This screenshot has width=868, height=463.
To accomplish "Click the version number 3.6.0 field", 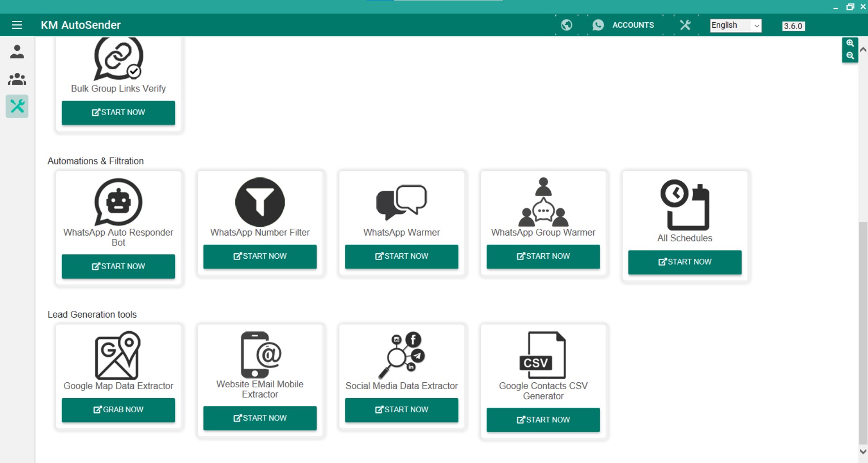I will click(793, 26).
